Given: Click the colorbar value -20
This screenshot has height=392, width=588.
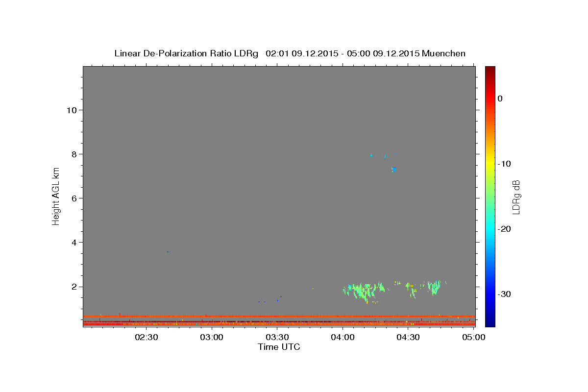Looking at the screenshot, I should (505, 229).
